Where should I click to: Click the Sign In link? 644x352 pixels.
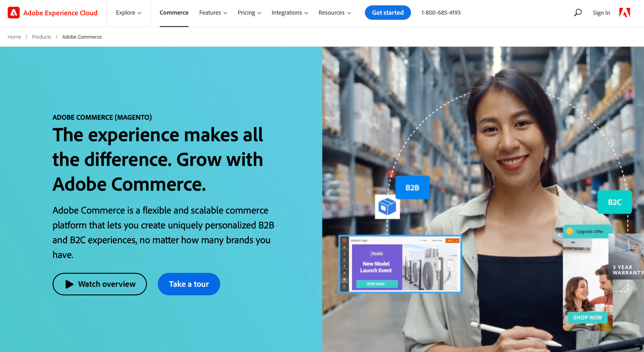point(601,13)
